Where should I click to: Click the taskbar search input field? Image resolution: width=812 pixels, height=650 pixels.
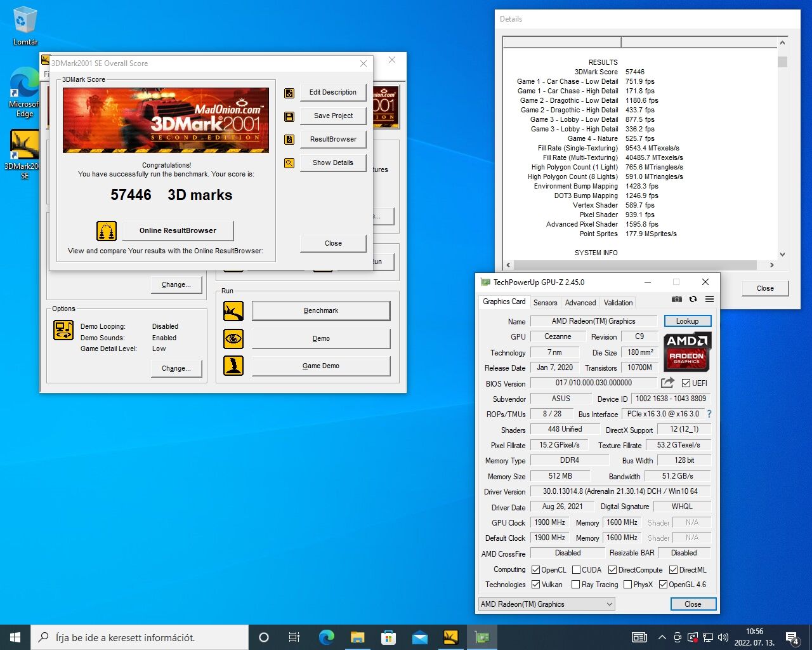pos(140,637)
